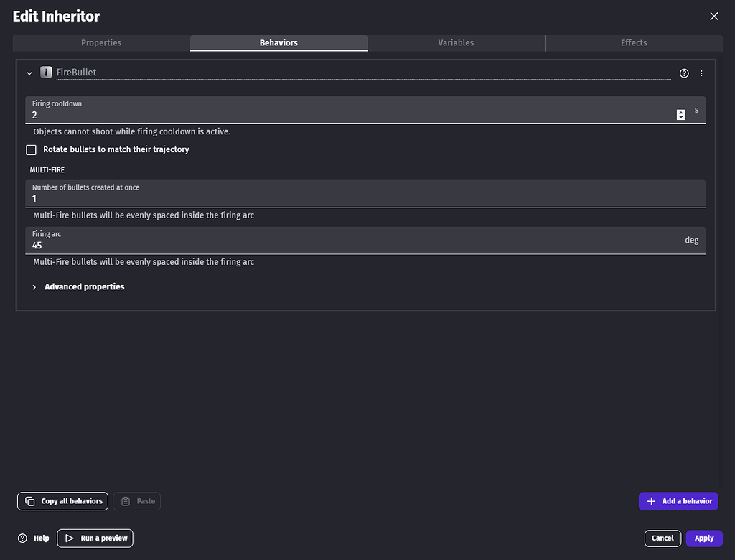Select the Behaviors tab
Screen dimensions: 735x560
(278, 42)
